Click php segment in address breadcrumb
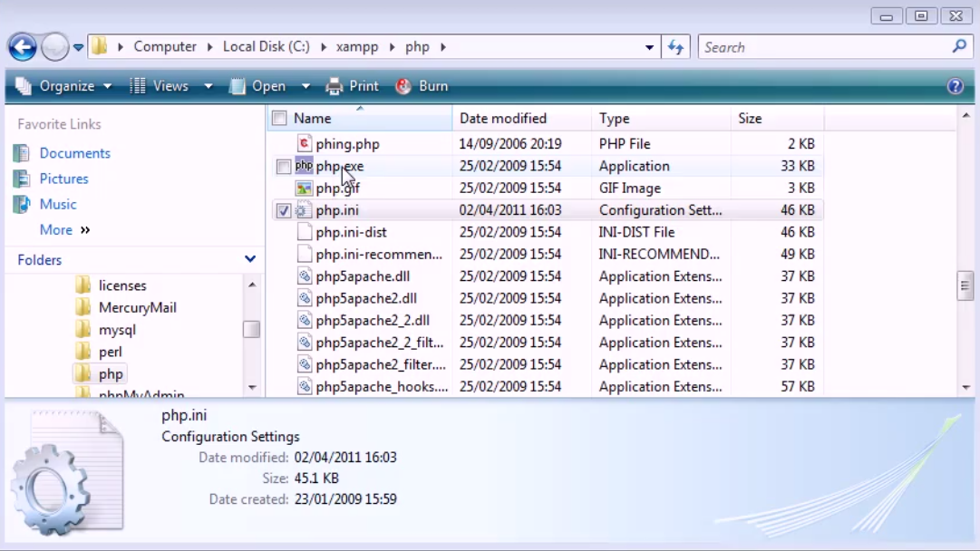This screenshot has height=551, width=980. pyautogui.click(x=417, y=47)
